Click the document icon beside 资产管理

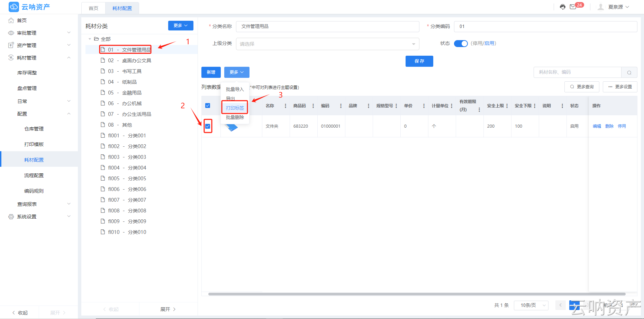pos(11,45)
